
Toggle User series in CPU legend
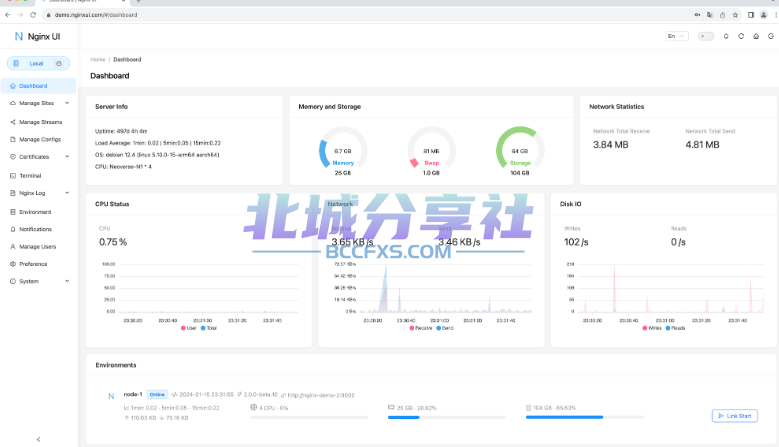click(x=189, y=328)
